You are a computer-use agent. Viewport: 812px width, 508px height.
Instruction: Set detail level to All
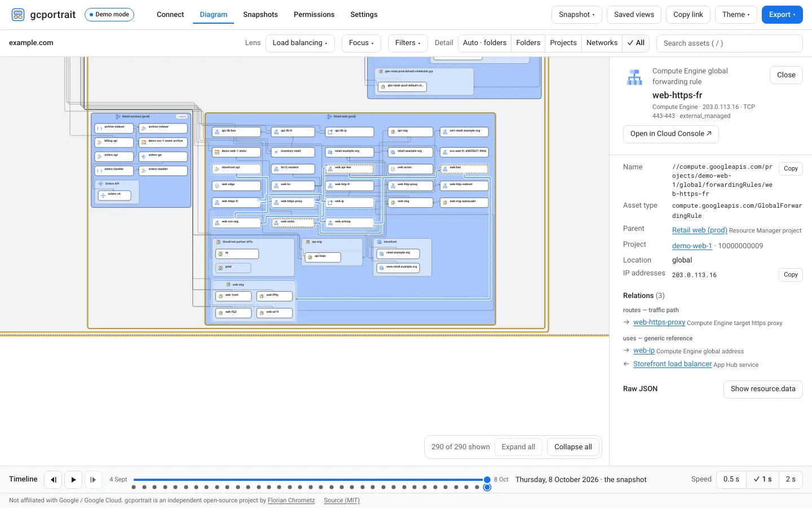click(636, 43)
